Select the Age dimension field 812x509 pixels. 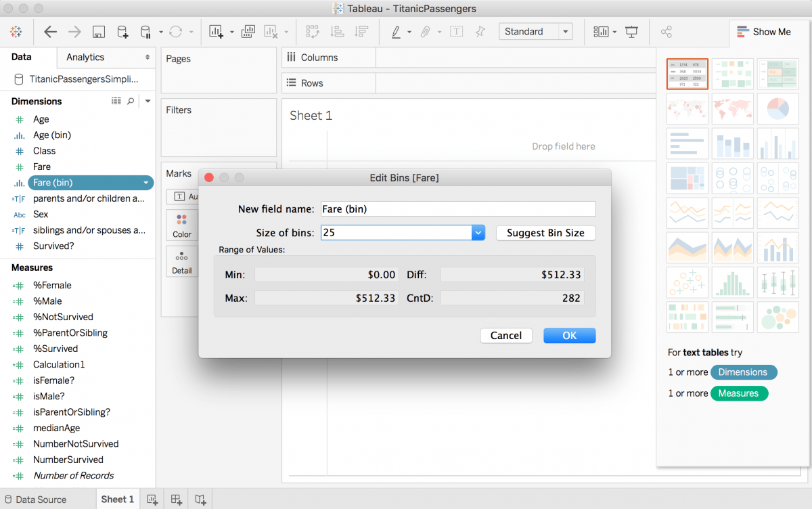coord(41,119)
